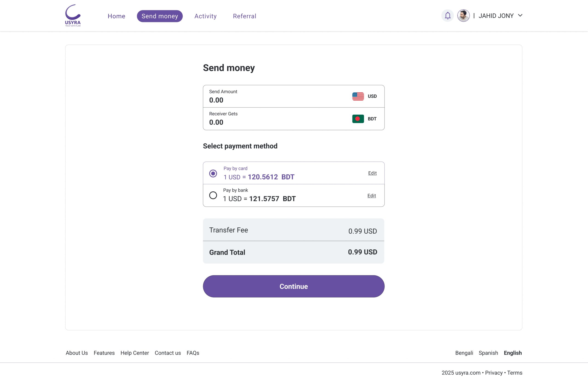
Task: Switch language to Bengali
Action: coord(464,353)
